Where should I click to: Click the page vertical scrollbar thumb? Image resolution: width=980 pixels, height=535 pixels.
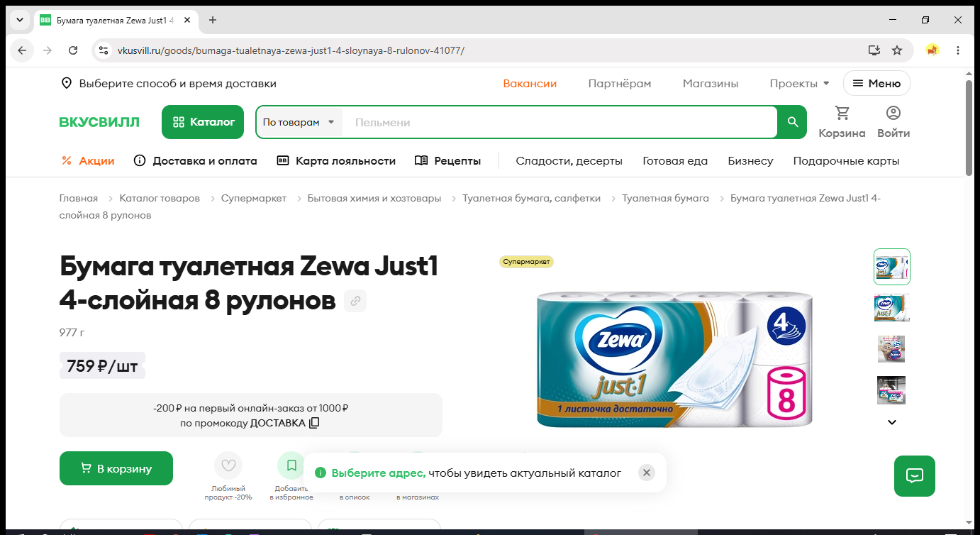[969, 128]
